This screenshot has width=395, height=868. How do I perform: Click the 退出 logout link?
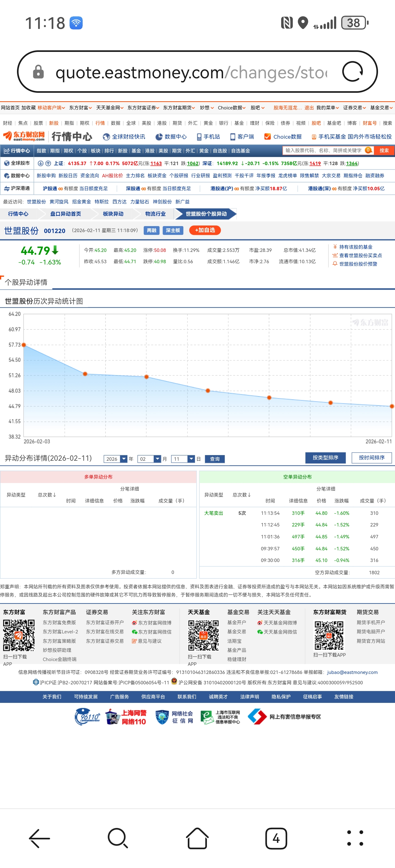[x=309, y=108]
